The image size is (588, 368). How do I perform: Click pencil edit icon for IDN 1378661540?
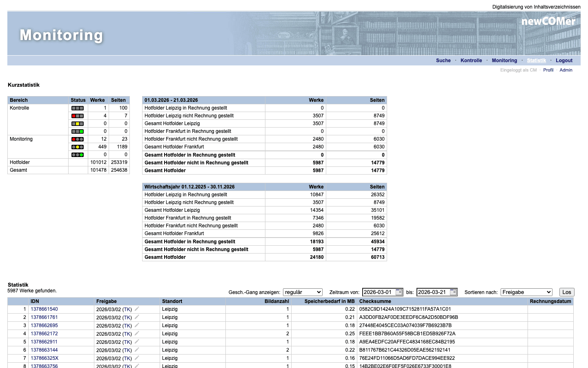(137, 309)
